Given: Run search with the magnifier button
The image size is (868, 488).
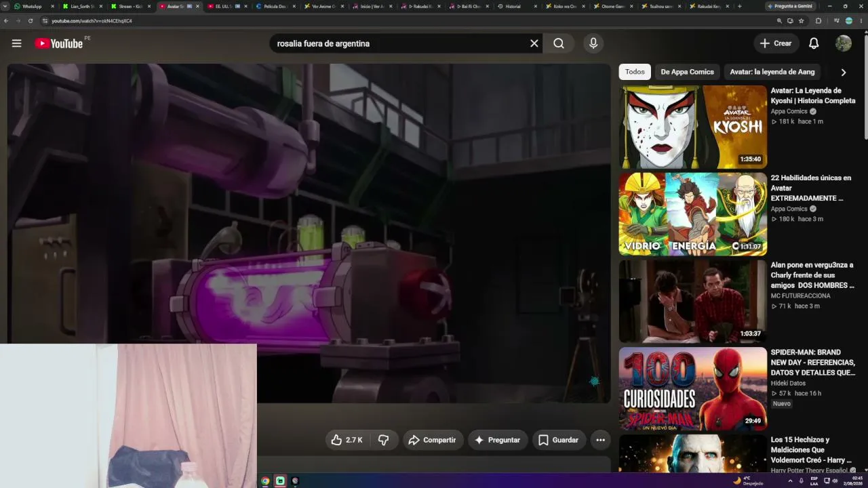Looking at the screenshot, I should pyautogui.click(x=558, y=43).
